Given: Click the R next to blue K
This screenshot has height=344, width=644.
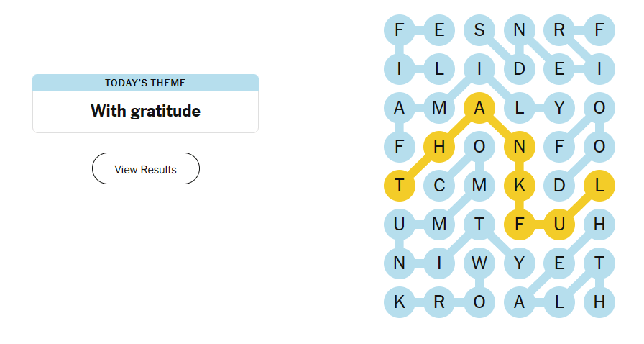Looking at the screenshot, I should 439,303.
